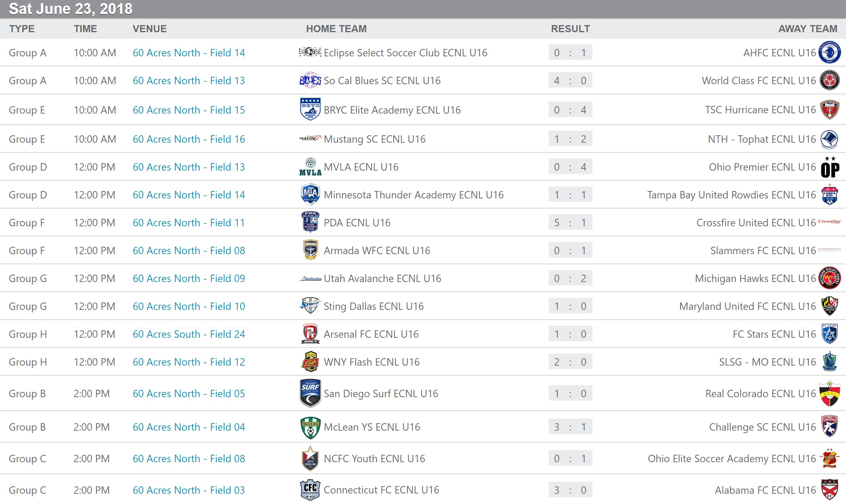Click the NTH Tophat logo

(830, 139)
